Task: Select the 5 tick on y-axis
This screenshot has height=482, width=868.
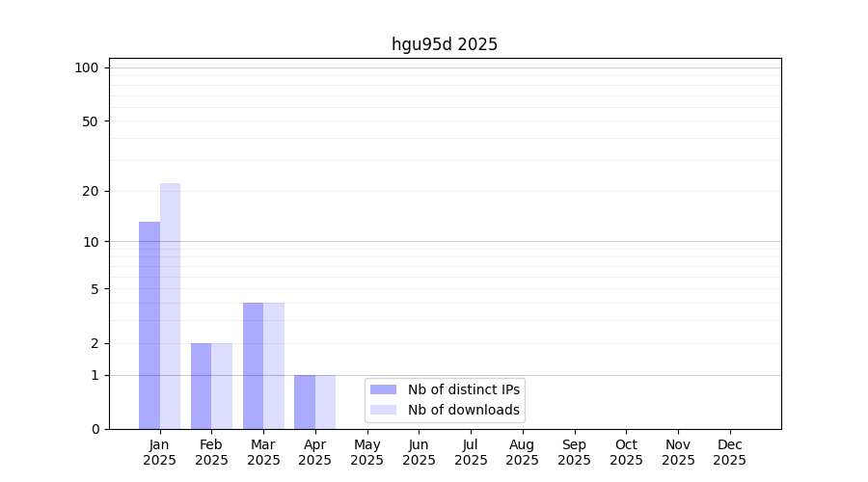Action: [x=95, y=289]
